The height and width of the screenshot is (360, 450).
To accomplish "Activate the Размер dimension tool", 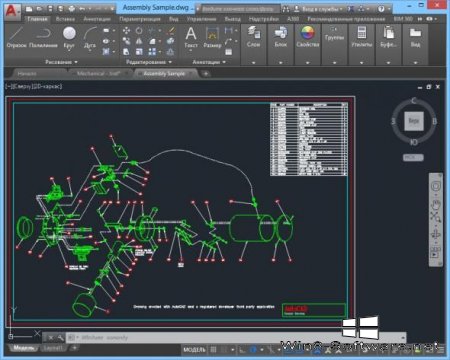I will (x=212, y=37).
